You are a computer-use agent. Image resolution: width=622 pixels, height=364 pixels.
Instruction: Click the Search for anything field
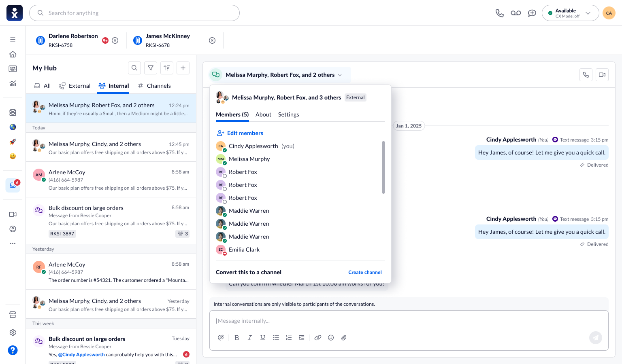134,13
